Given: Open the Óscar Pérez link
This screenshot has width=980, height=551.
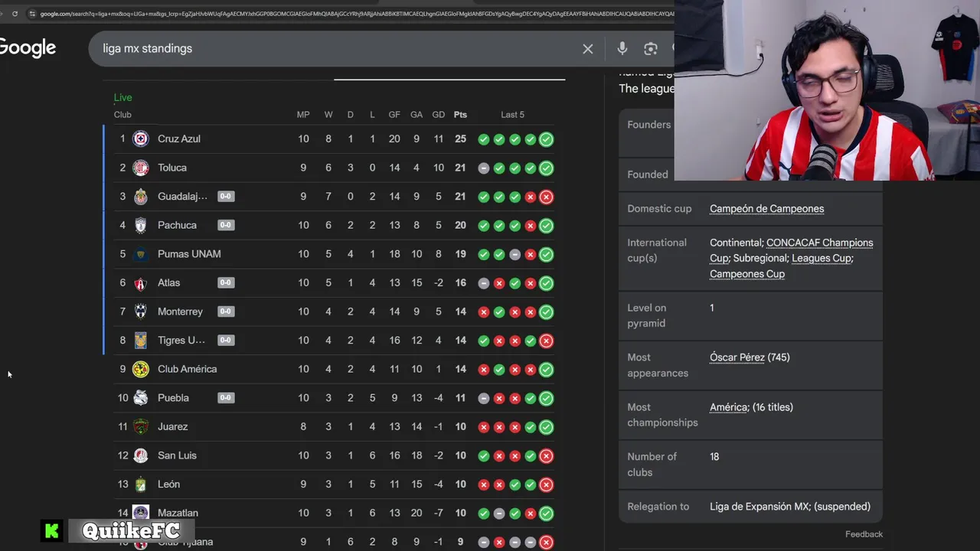Looking at the screenshot, I should [737, 357].
